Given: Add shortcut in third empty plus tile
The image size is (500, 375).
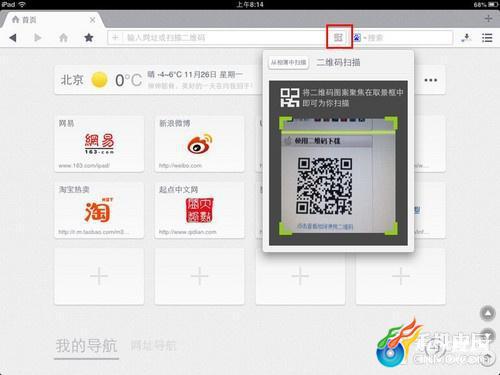Looking at the screenshot, I should (x=300, y=277).
